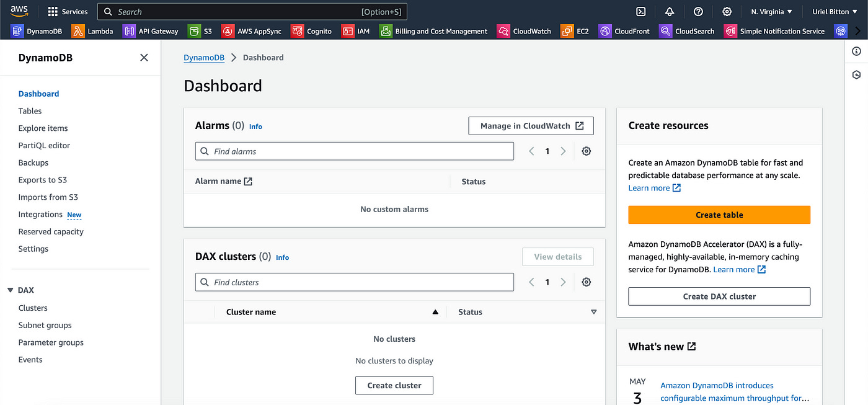This screenshot has width=868, height=405.
Task: Open external link icon beside What's new
Action: [691, 347]
